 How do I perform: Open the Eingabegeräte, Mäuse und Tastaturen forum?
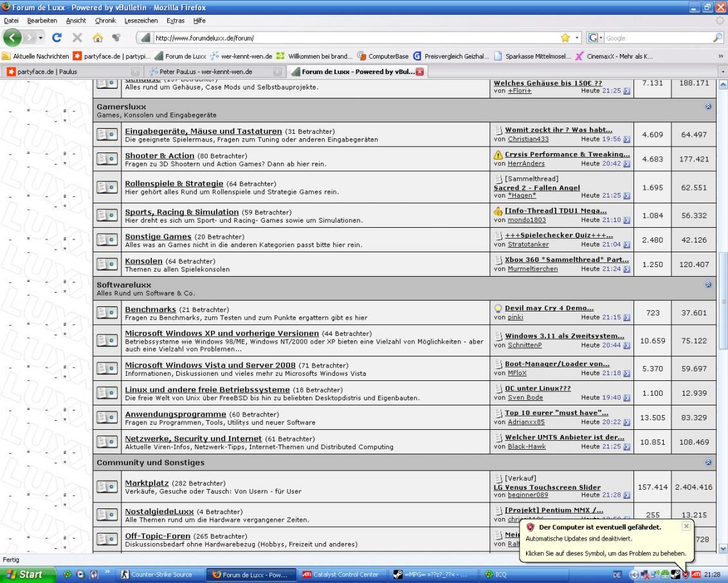[x=203, y=131]
